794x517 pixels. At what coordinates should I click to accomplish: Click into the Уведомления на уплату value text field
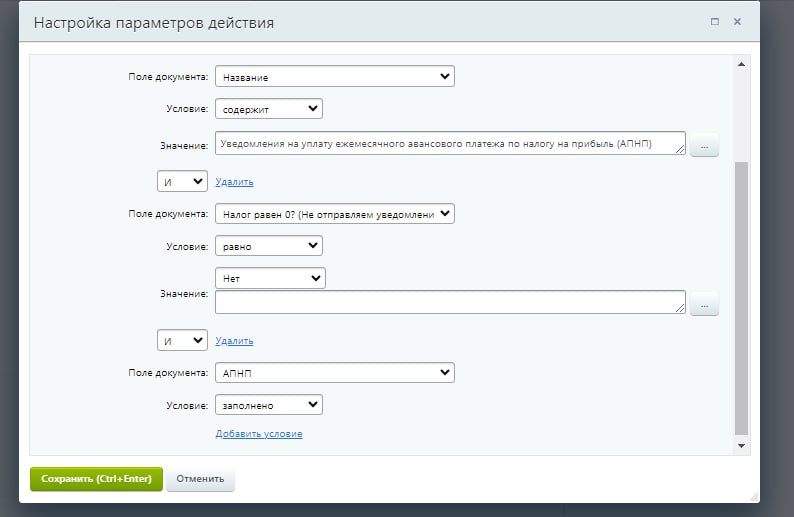click(450, 144)
